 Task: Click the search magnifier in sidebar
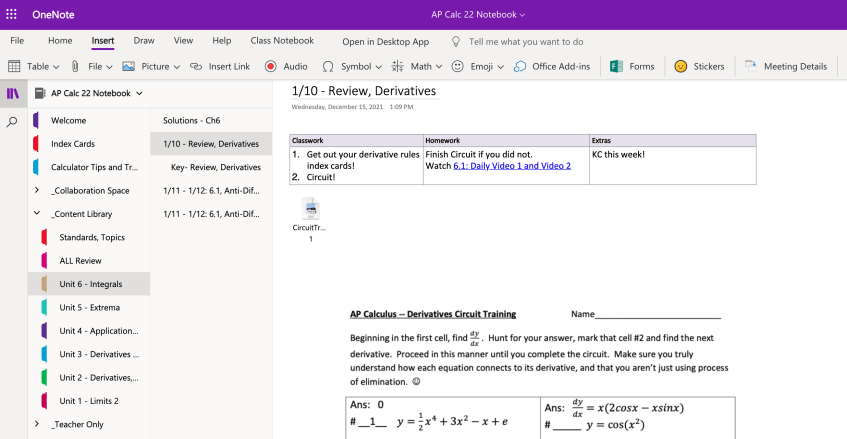tap(13, 122)
